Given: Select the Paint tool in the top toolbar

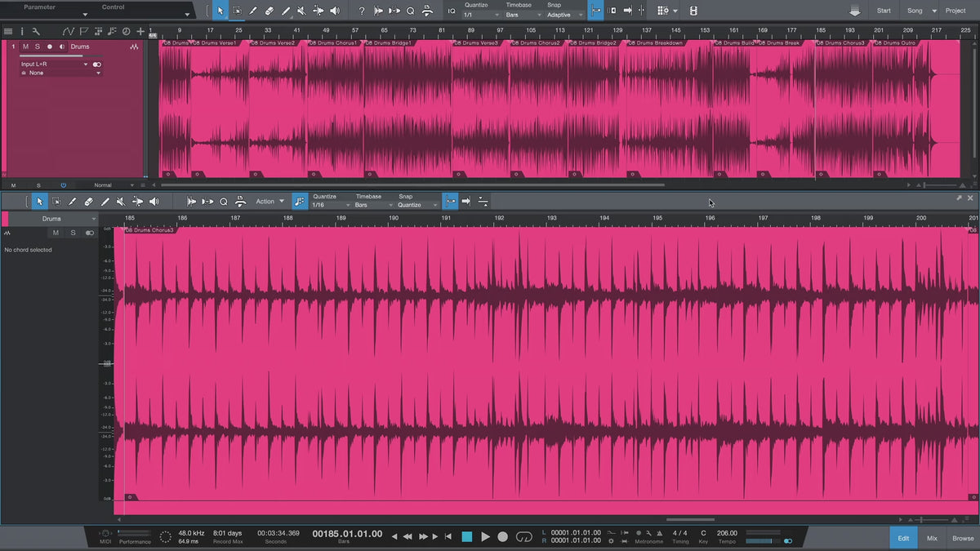Looking at the screenshot, I should (285, 11).
